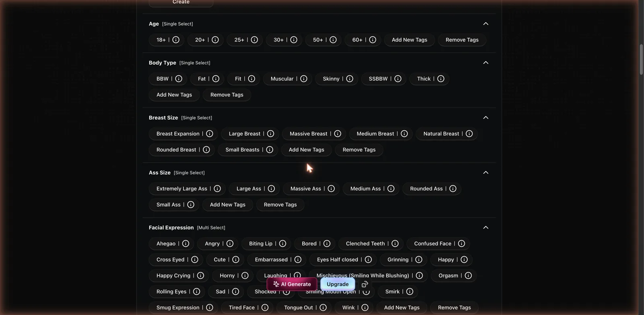Open info icon beside Clenched Teeth
The height and width of the screenshot is (315, 644).
(x=395, y=244)
